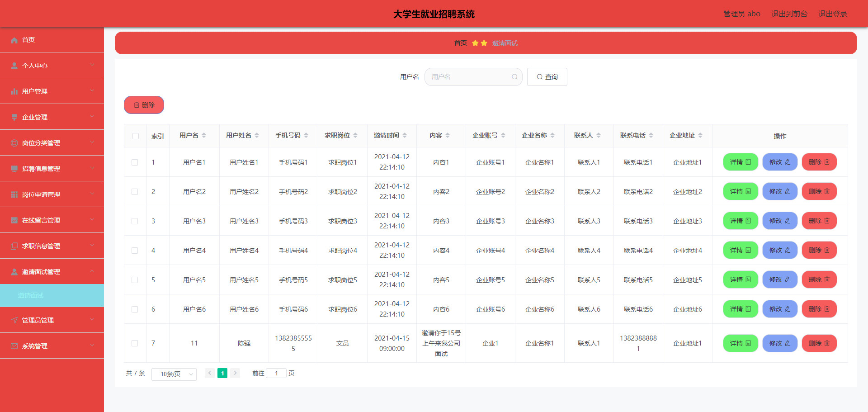
Task: Expand the 招聘信息管理 menu chevron
Action: click(92, 168)
